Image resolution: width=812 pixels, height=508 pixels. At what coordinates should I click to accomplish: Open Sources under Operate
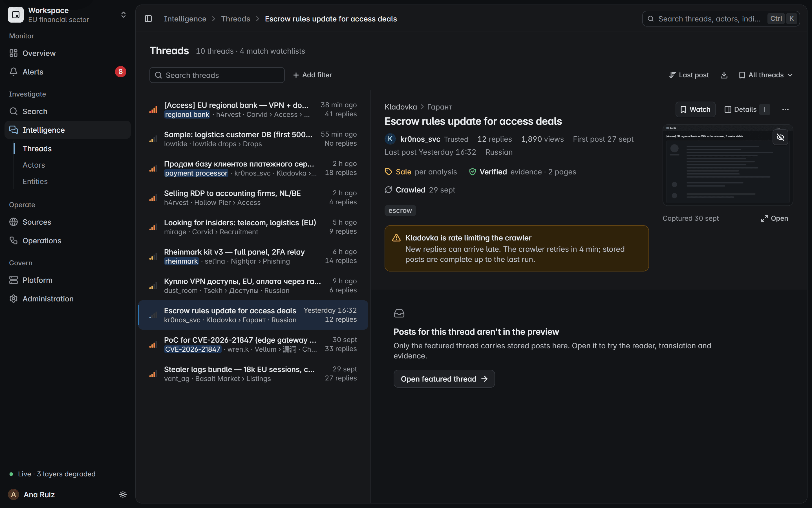click(67, 222)
